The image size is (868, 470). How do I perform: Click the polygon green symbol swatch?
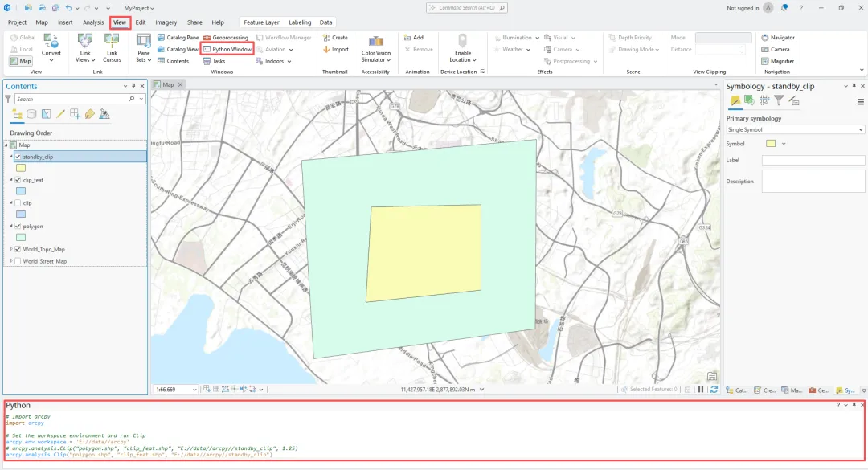click(x=20, y=238)
